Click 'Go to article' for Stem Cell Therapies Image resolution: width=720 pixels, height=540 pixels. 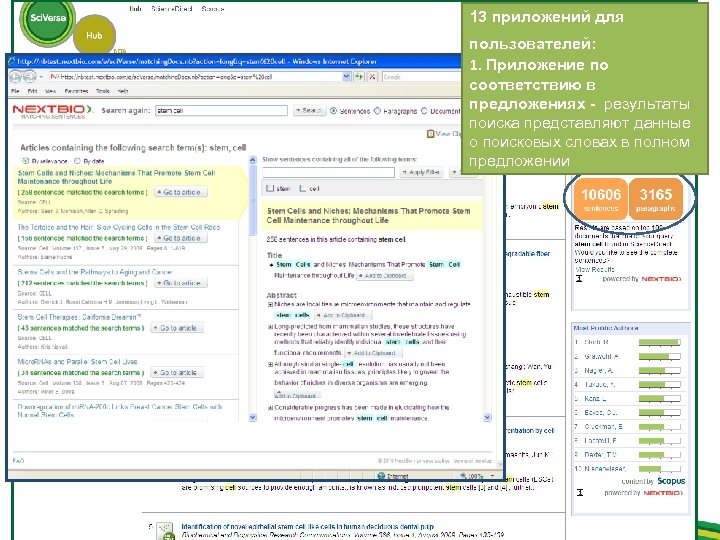pos(177,328)
